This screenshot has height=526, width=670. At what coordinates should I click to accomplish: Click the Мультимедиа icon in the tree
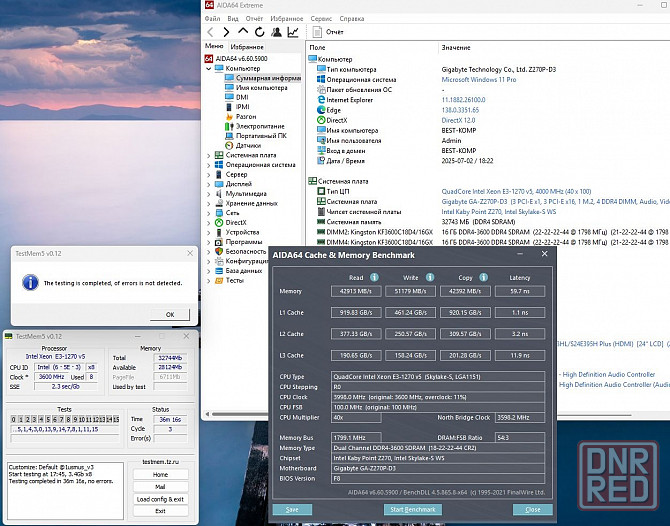[x=219, y=194]
